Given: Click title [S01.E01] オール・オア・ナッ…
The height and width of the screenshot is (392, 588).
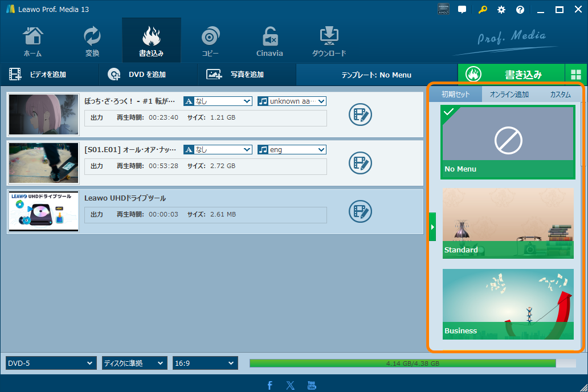Looking at the screenshot, I should click(x=130, y=150).
